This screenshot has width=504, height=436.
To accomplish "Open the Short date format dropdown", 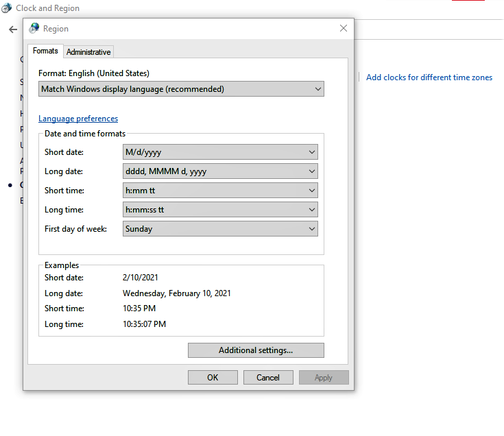I will point(220,152).
